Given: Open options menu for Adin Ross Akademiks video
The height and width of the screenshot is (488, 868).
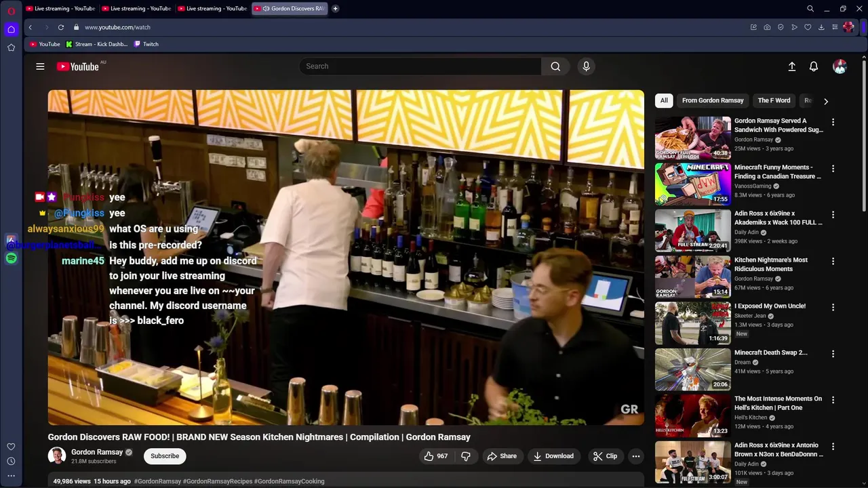Looking at the screenshot, I should [833, 215].
